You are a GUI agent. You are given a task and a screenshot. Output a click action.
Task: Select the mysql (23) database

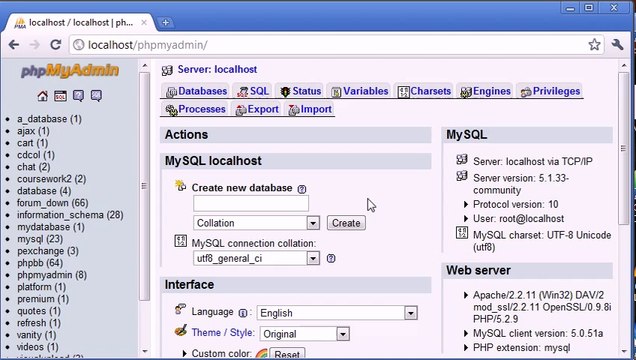tap(40, 239)
